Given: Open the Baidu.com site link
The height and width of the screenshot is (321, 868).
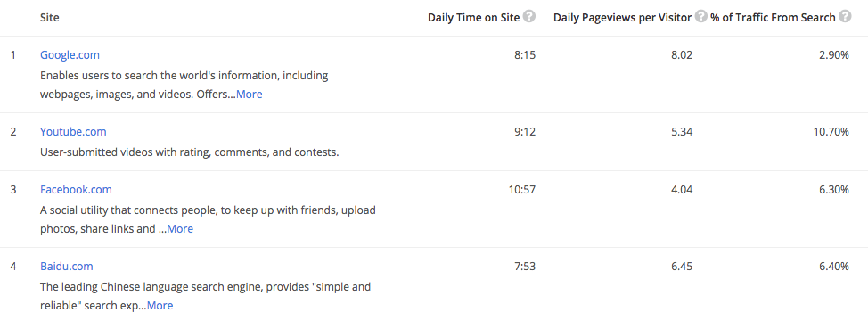Looking at the screenshot, I should pyautogui.click(x=67, y=267).
